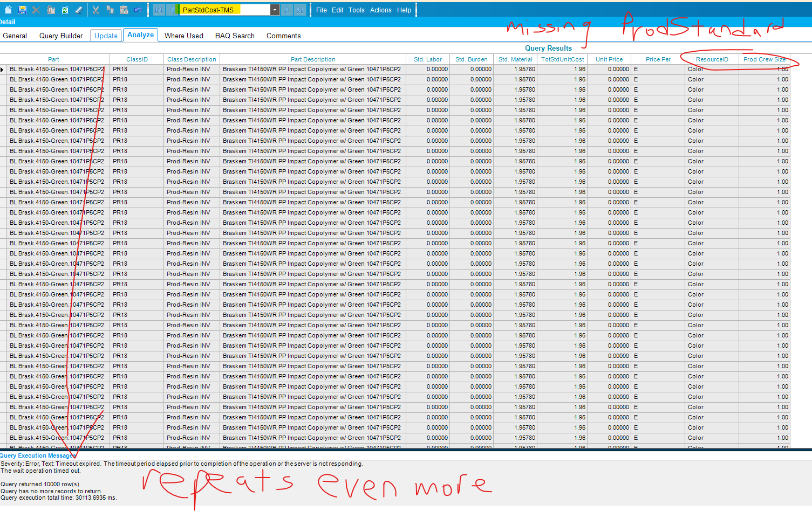This screenshot has width=812, height=511.
Task: Click the 'Query has no more records' line
Action: point(51,491)
